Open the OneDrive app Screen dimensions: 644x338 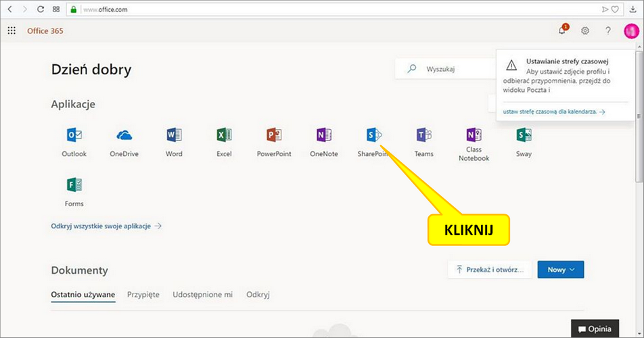(124, 143)
